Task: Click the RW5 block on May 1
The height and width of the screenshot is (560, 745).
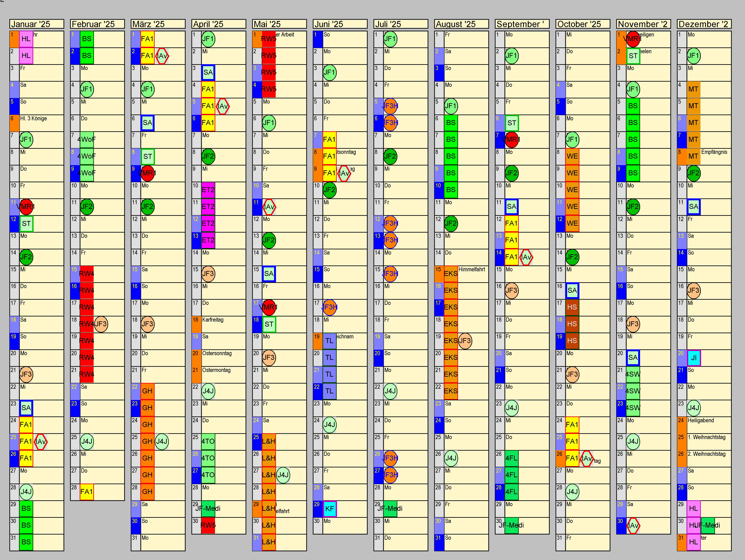Action: point(269,39)
